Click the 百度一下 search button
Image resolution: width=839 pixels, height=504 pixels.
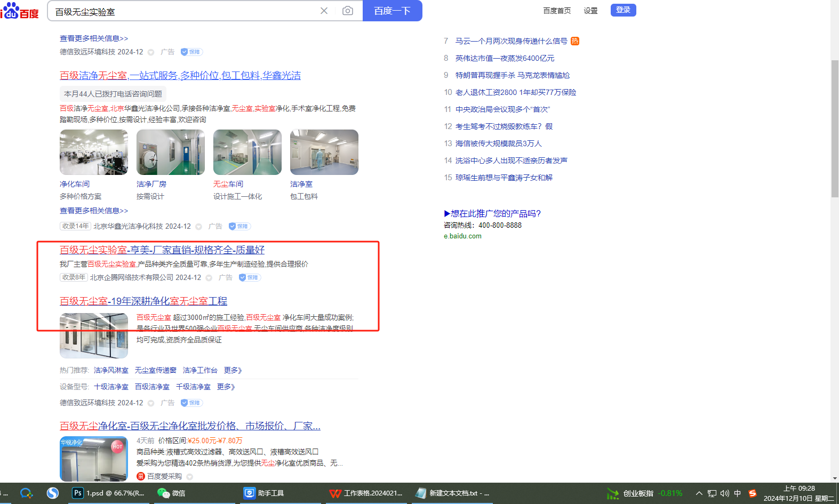coord(393,11)
